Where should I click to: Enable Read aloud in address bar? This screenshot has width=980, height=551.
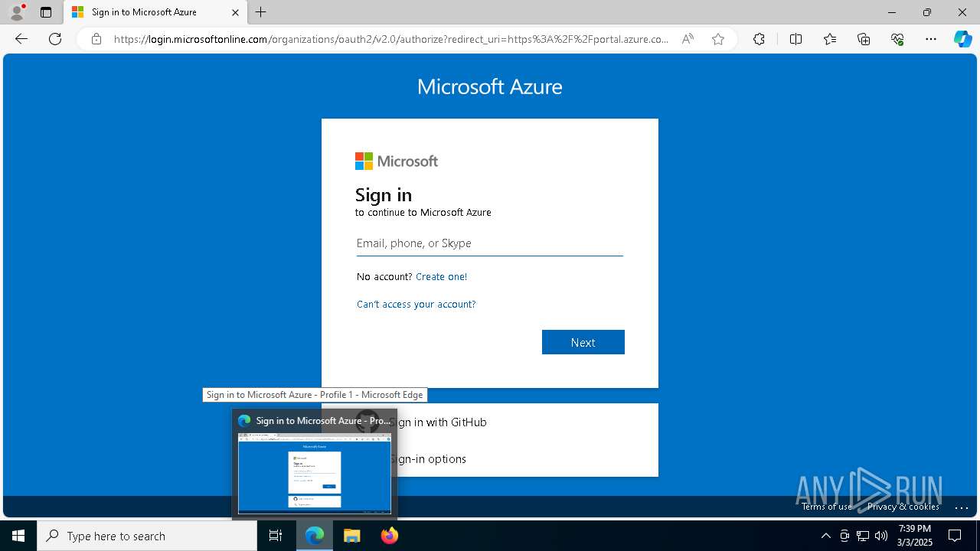tap(688, 39)
